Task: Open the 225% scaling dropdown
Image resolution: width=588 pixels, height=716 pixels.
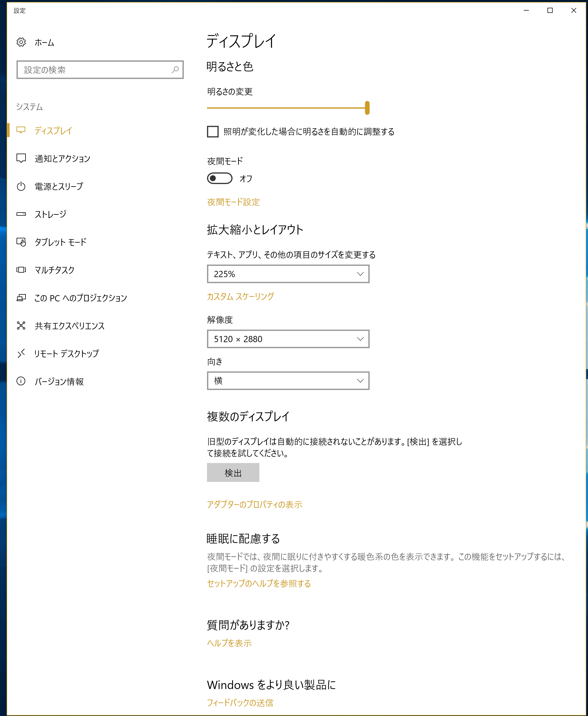Action: coord(288,274)
